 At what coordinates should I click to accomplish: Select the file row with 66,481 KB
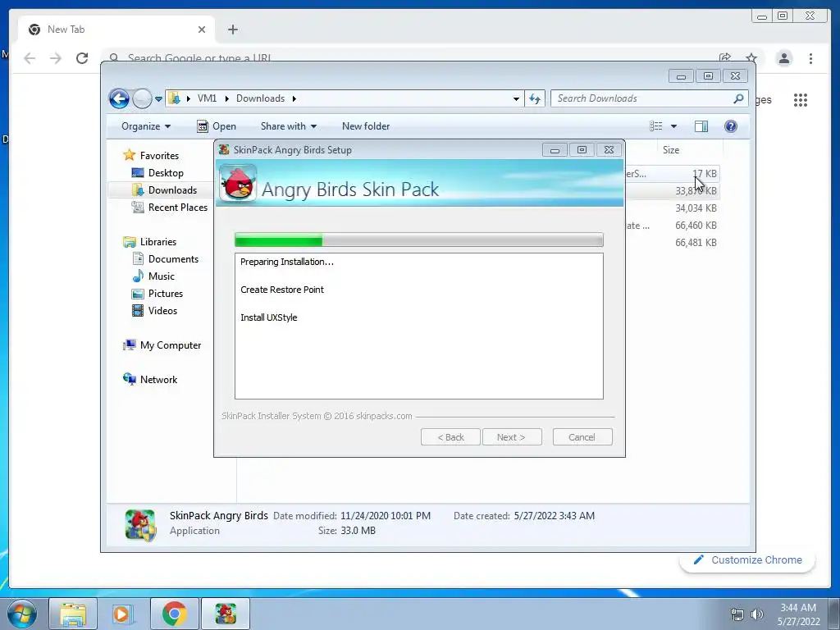[x=673, y=243]
